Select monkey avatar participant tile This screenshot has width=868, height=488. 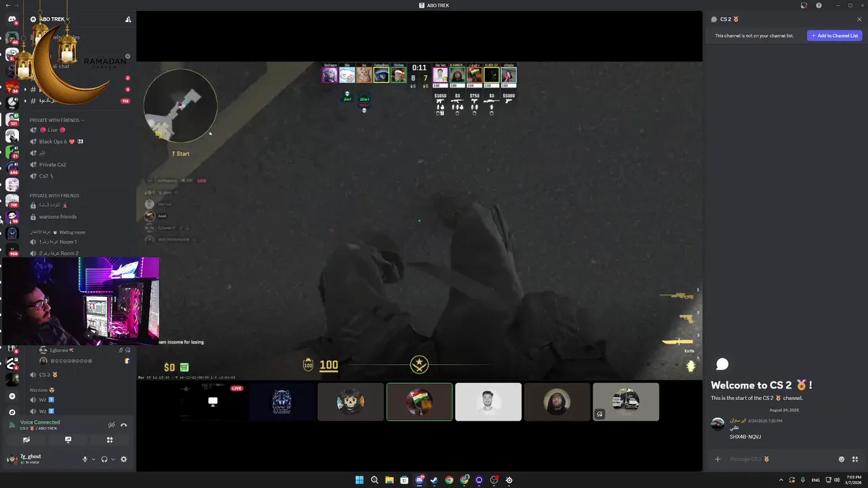[x=351, y=402]
